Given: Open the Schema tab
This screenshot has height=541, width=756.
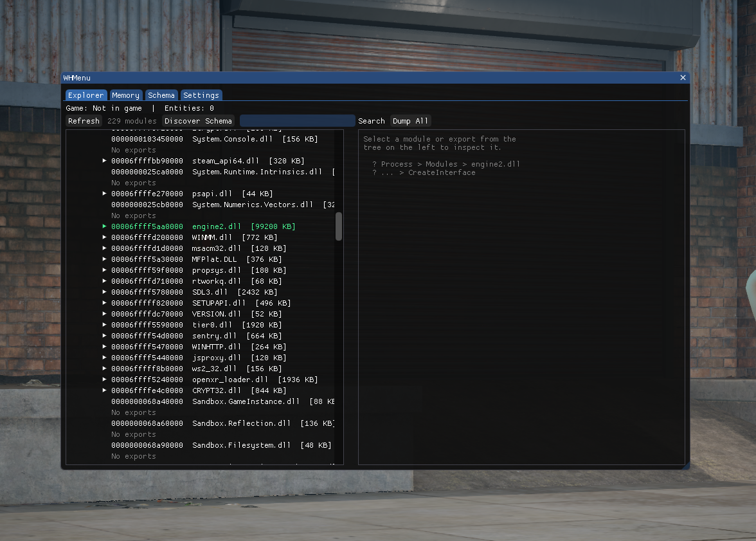Looking at the screenshot, I should pyautogui.click(x=161, y=95).
